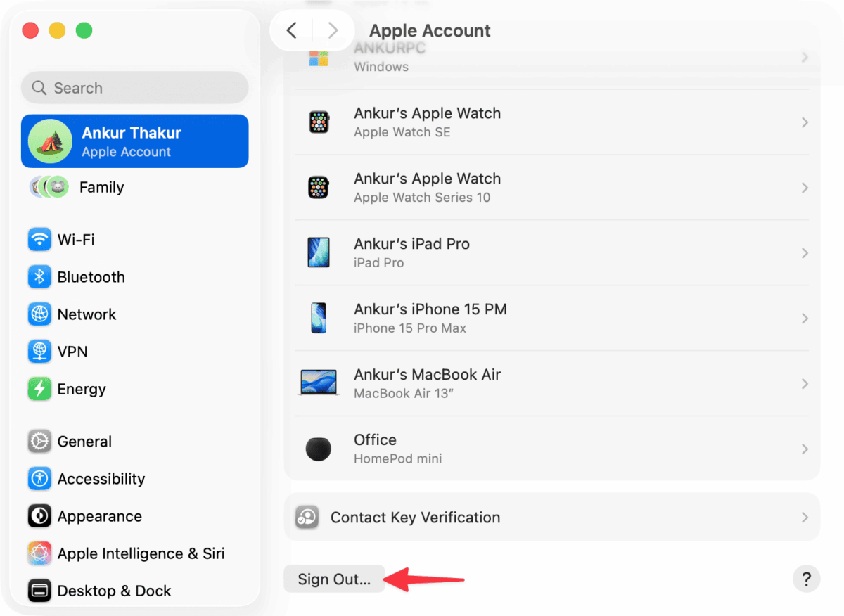Click 'VPN' label in sidebar

point(72,352)
